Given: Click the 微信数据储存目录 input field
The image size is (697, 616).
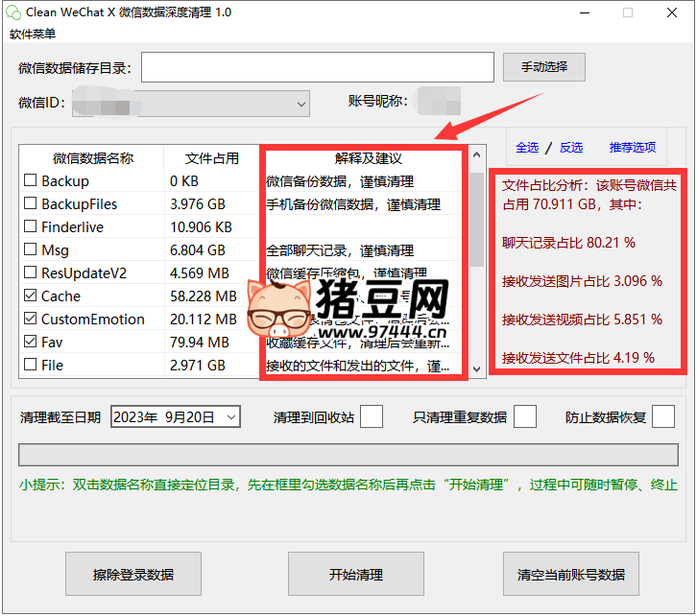Looking at the screenshot, I should tap(318, 67).
